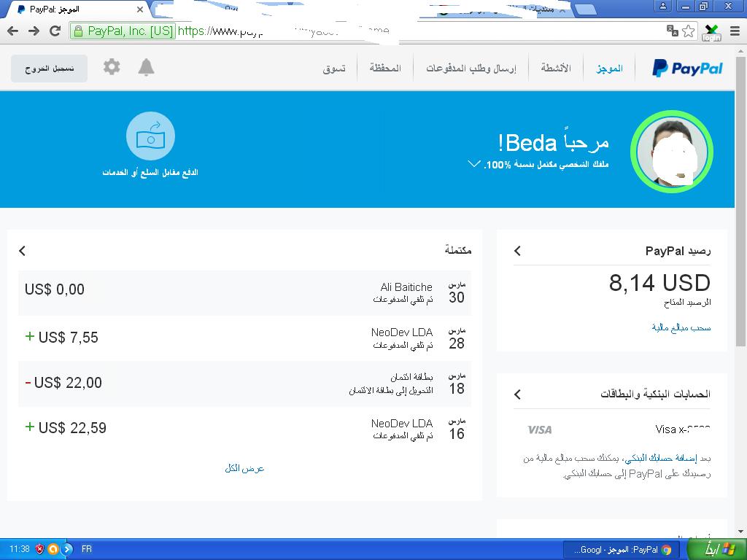Screen dimensions: 747x560
Task: Bookmark this page with the star icon
Action: click(x=689, y=31)
